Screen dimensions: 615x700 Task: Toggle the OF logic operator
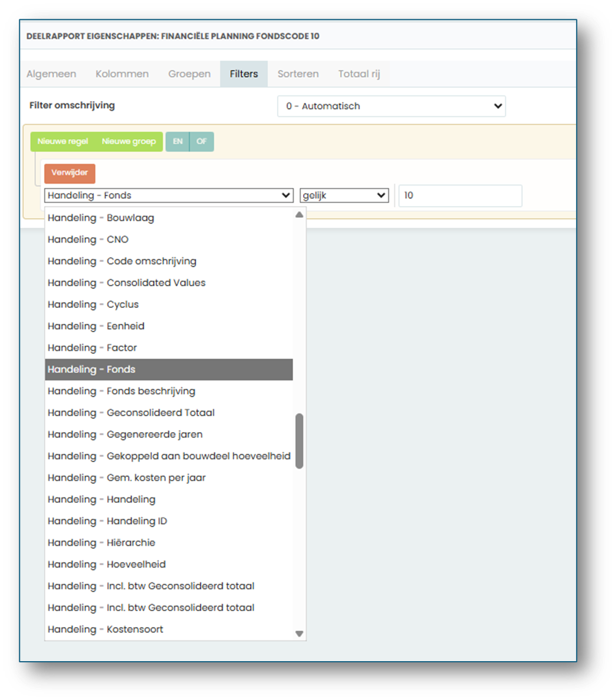202,141
